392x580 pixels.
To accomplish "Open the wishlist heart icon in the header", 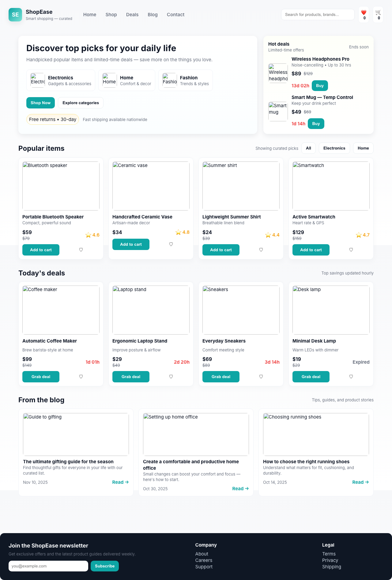I will pyautogui.click(x=364, y=14).
